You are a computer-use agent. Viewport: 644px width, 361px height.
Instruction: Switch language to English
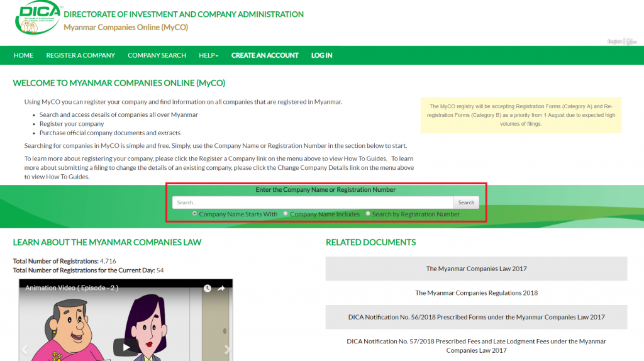(x=615, y=42)
